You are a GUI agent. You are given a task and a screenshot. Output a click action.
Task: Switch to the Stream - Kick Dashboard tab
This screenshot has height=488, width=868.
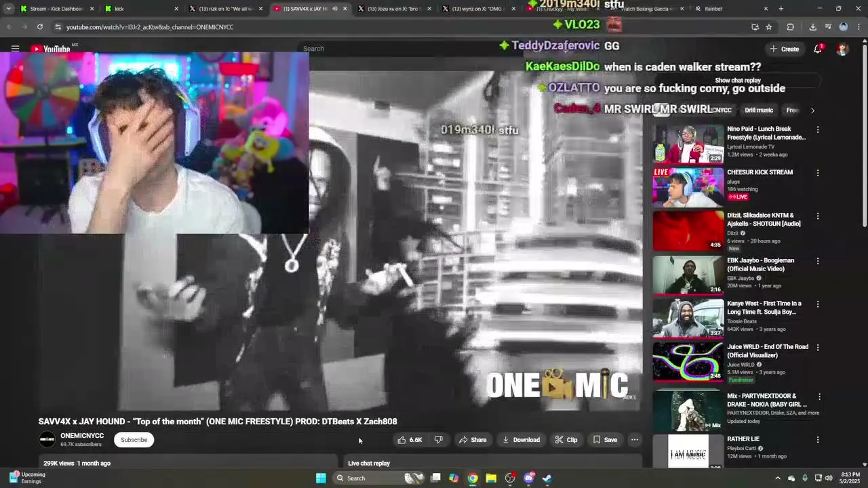coord(57,9)
